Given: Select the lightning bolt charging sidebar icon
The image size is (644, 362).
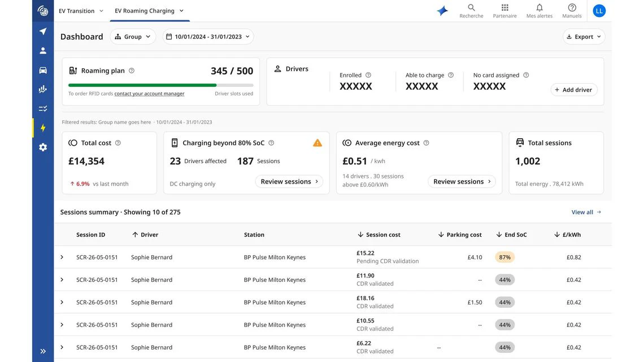Looking at the screenshot, I should (x=43, y=128).
